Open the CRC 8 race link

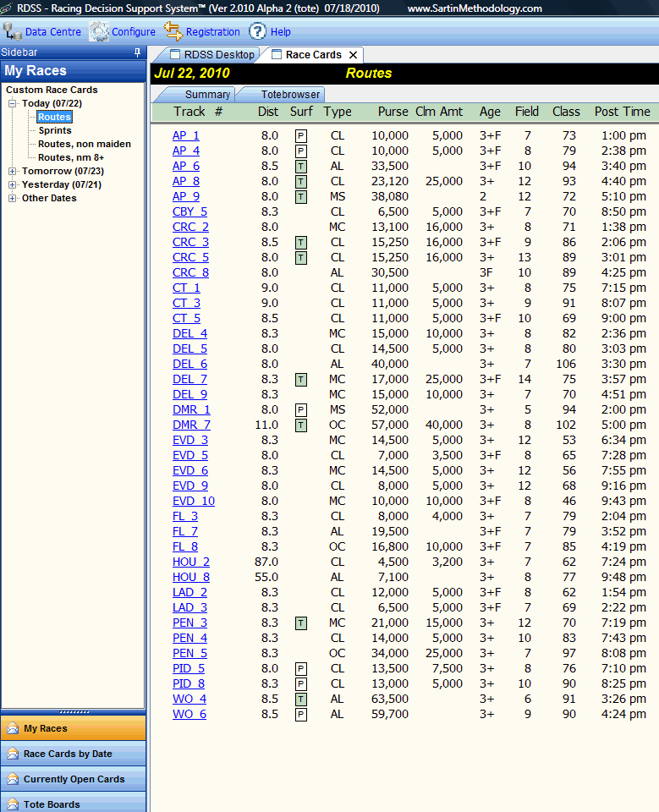point(190,273)
